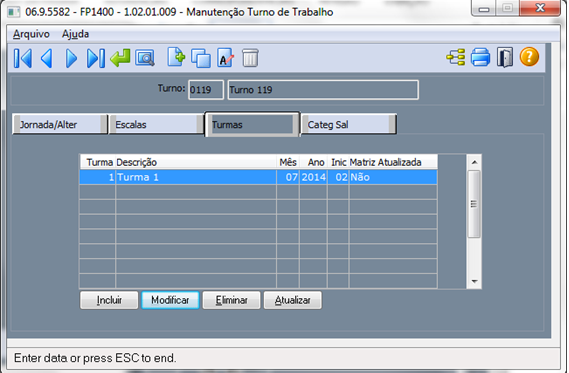Open the Ajuda menu
Image resolution: width=569 pixels, height=373 pixels.
75,34
